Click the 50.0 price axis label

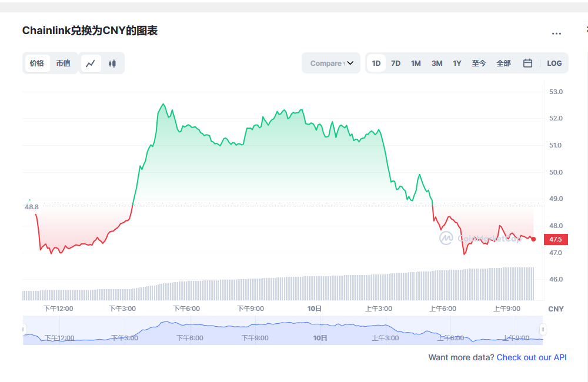(556, 172)
